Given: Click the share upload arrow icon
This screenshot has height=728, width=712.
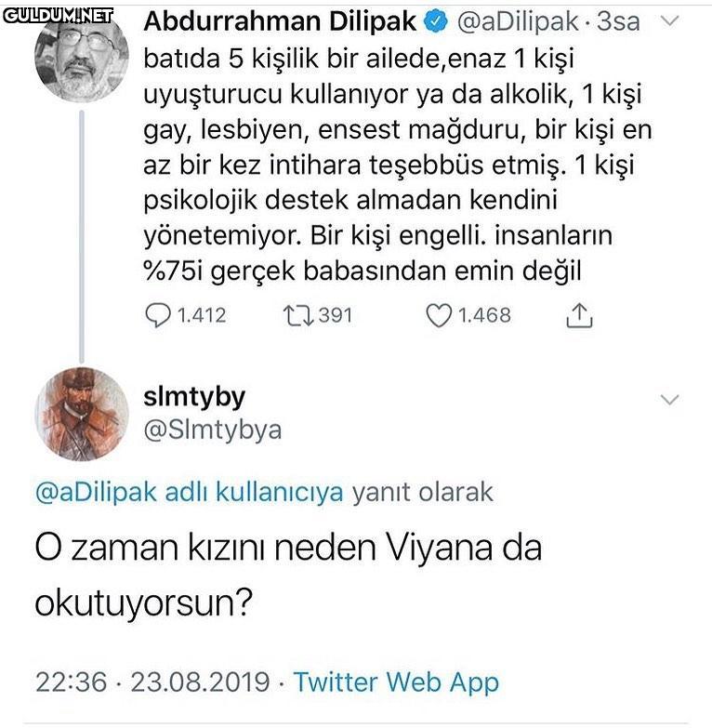Looking at the screenshot, I should pos(578,316).
